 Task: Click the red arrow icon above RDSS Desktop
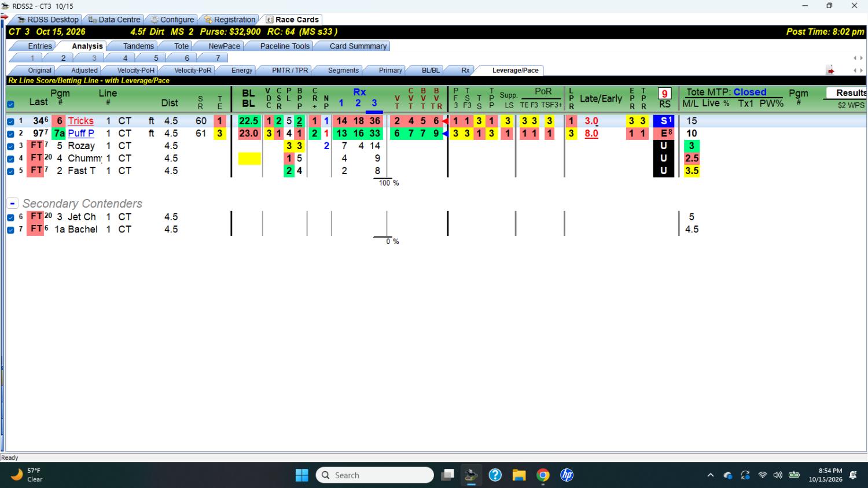pos(5,16)
